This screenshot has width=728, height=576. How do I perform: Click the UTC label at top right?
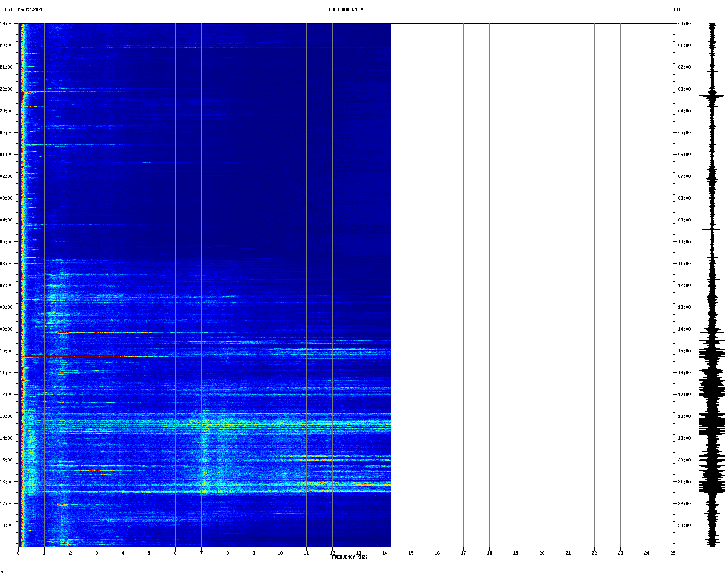(x=677, y=9)
